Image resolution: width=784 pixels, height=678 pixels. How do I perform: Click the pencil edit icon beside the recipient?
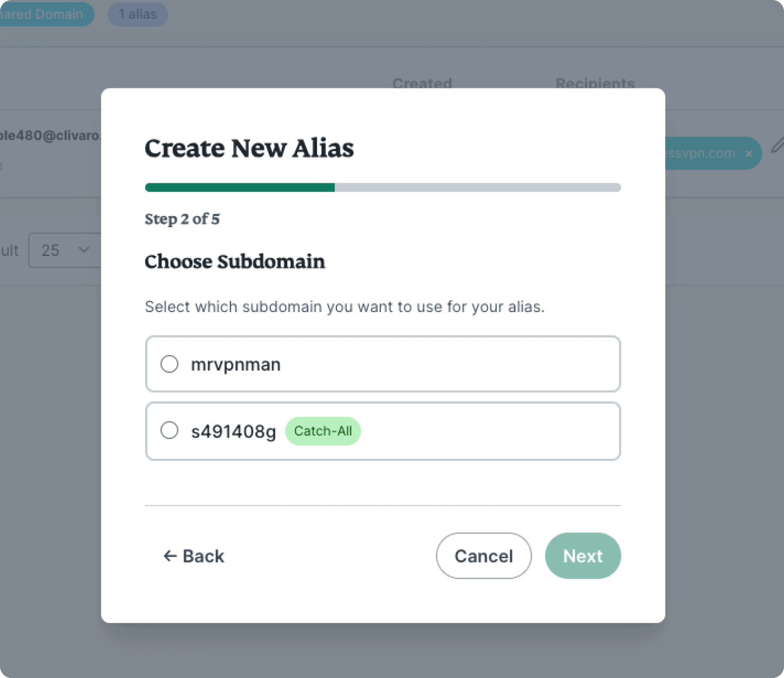[x=777, y=145]
